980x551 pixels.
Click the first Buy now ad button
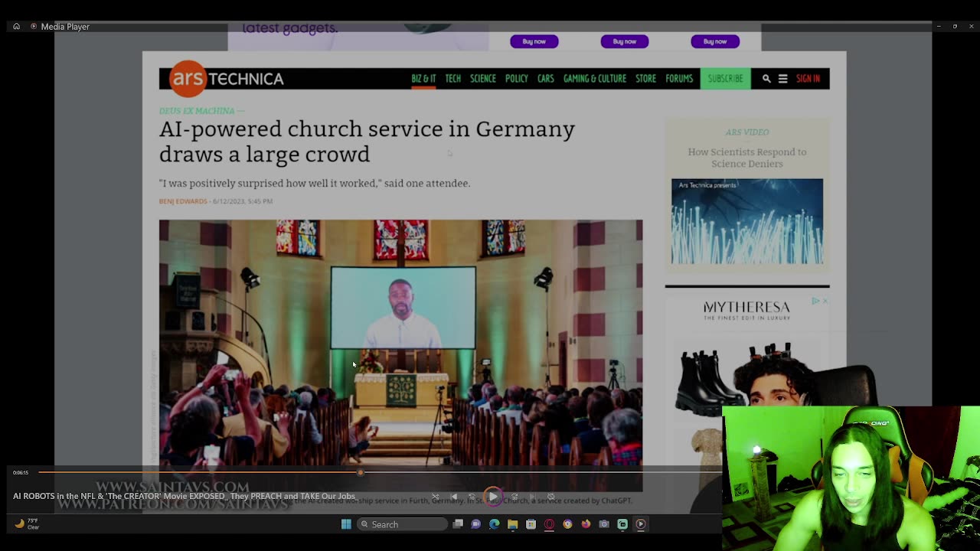click(x=534, y=41)
